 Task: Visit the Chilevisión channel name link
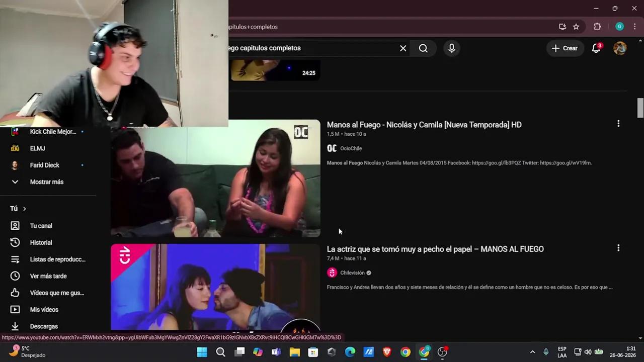coord(352,273)
